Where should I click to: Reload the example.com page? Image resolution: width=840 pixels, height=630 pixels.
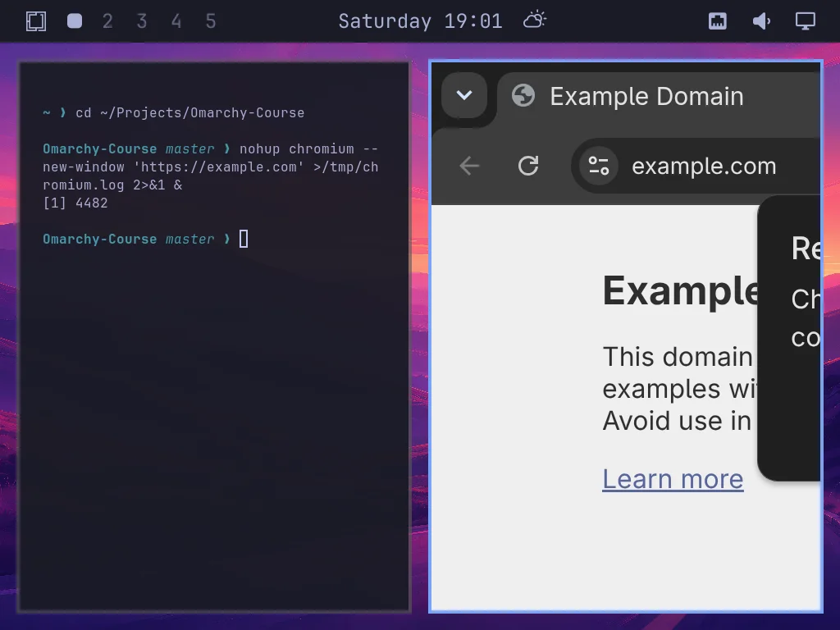528,166
